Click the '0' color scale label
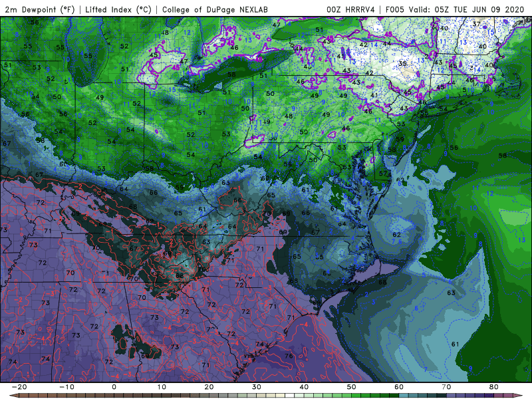Viewport: 532px width, 399px height. 114,387
